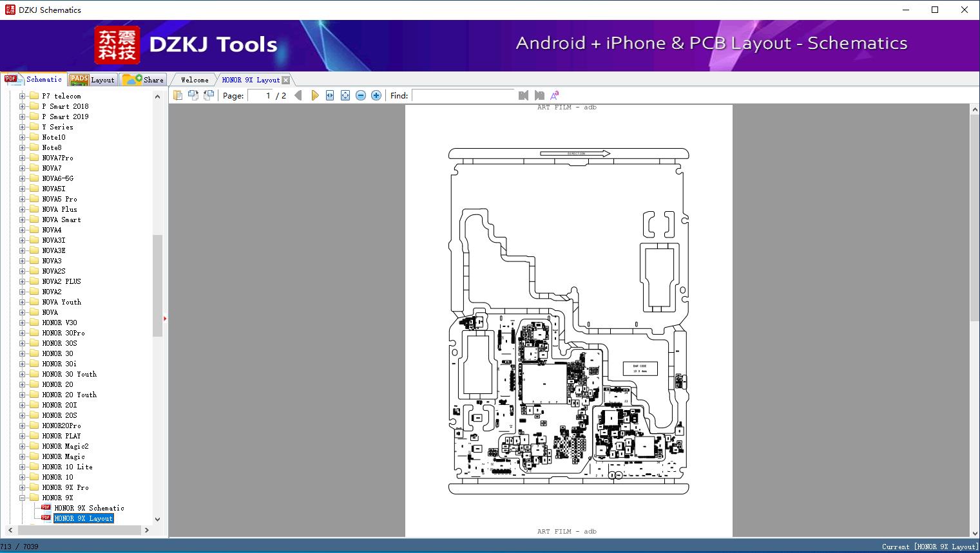The image size is (980, 553).
Task: Select the HONOR Magic2 folder
Action: pyautogui.click(x=65, y=446)
